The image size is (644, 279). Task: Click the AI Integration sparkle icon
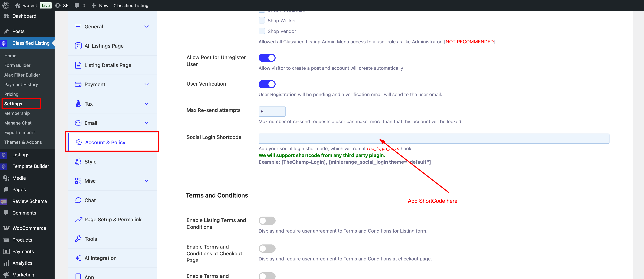pos(78,258)
